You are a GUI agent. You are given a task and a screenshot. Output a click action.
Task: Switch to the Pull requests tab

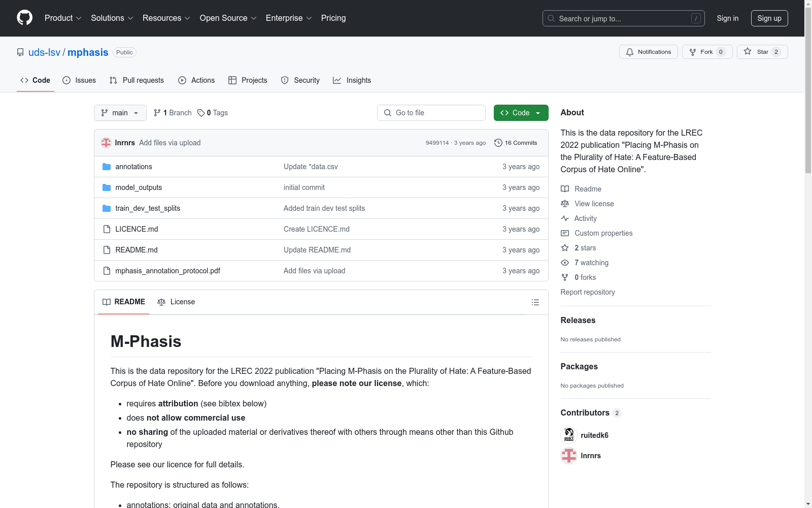coord(137,80)
